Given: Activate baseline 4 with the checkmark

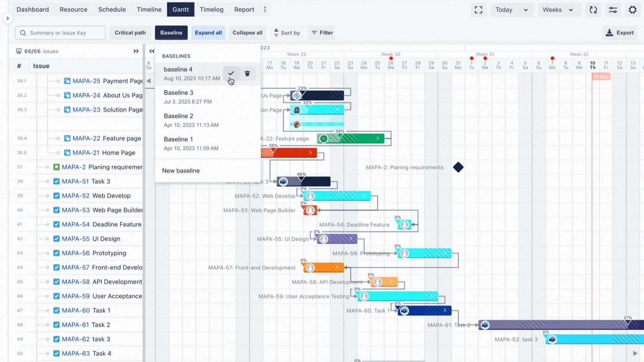Looking at the screenshot, I should [x=231, y=73].
